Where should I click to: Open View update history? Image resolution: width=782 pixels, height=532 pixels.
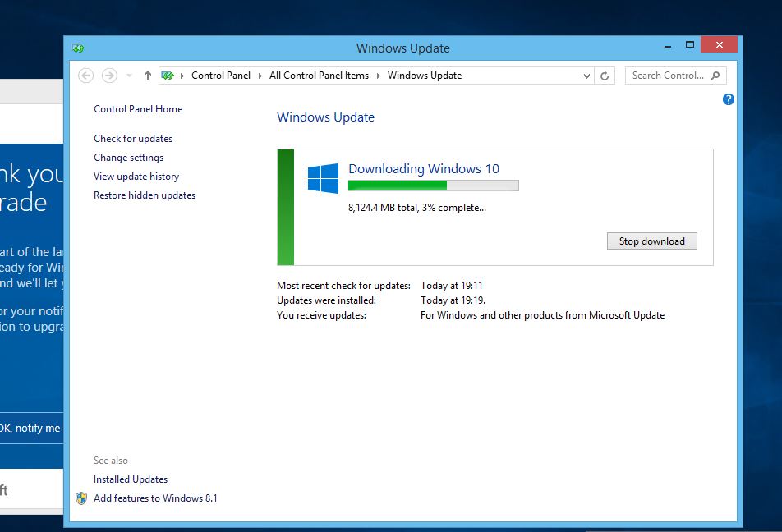(136, 176)
